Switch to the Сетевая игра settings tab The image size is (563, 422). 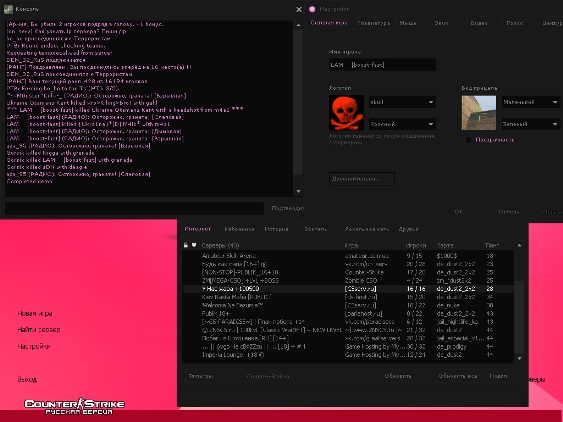coord(329,23)
